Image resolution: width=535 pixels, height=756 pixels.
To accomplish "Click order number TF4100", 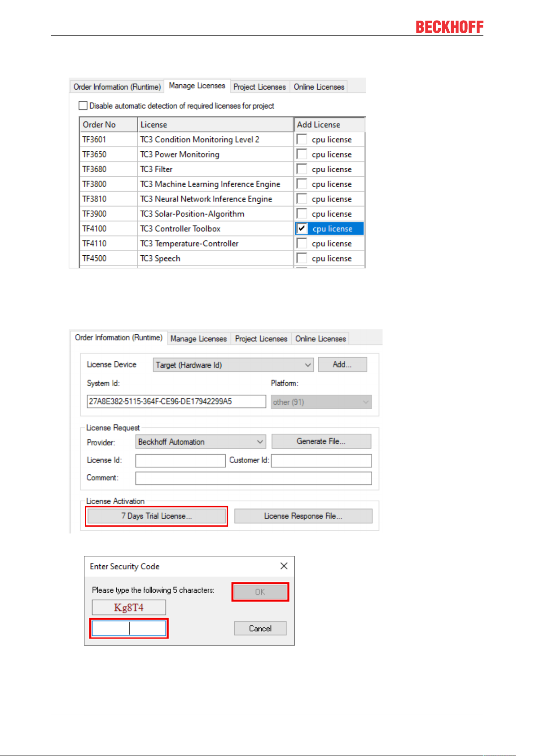I will click(x=94, y=228).
